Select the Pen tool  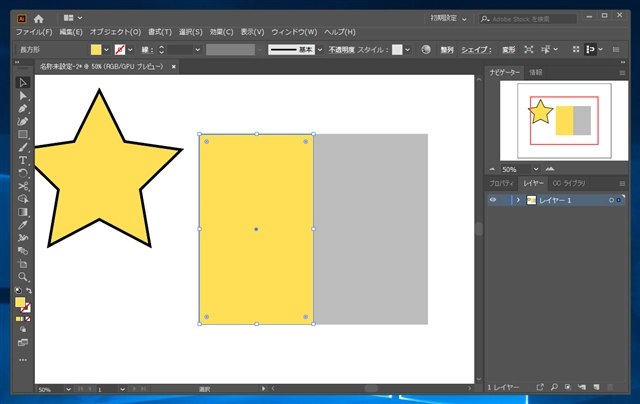coord(23,109)
